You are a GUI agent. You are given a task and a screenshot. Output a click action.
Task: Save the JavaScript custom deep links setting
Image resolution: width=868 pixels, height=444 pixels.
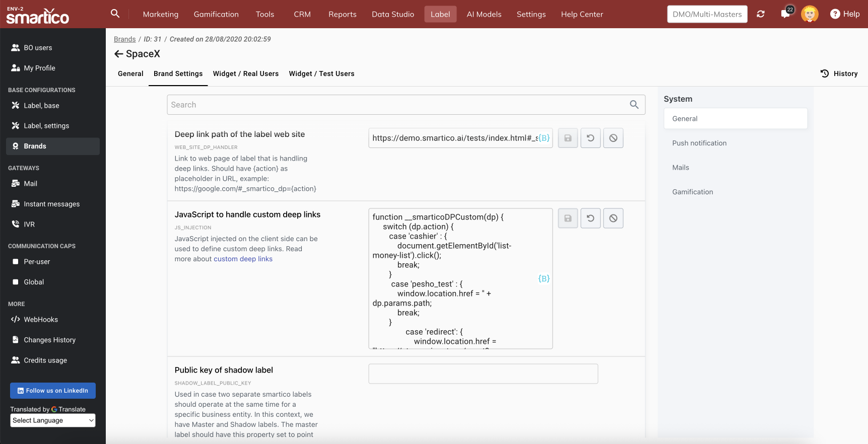pyautogui.click(x=568, y=218)
